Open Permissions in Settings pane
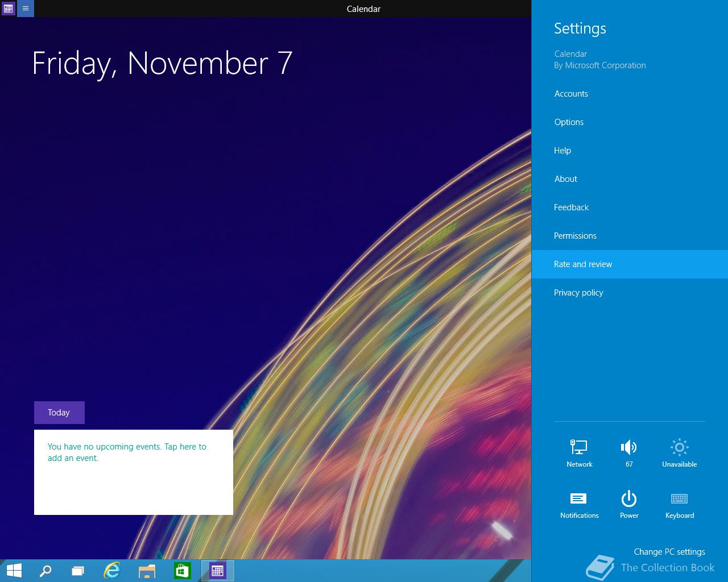This screenshot has width=728, height=582. (x=630, y=236)
